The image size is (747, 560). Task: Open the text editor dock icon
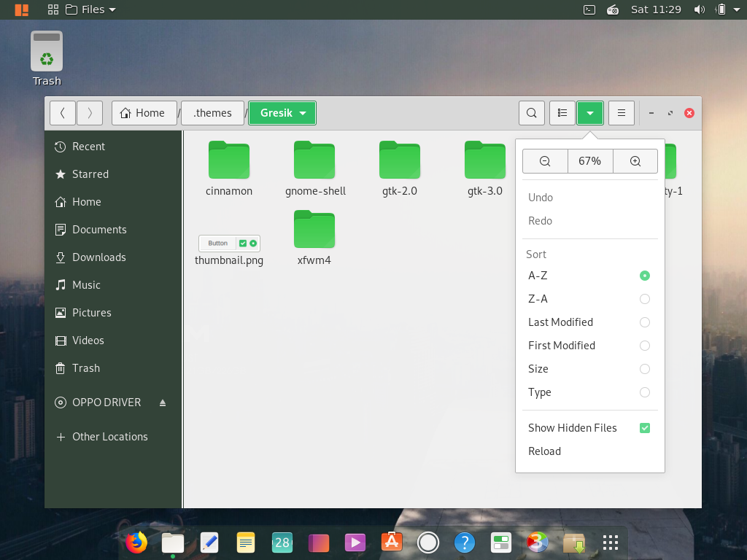pos(209,542)
